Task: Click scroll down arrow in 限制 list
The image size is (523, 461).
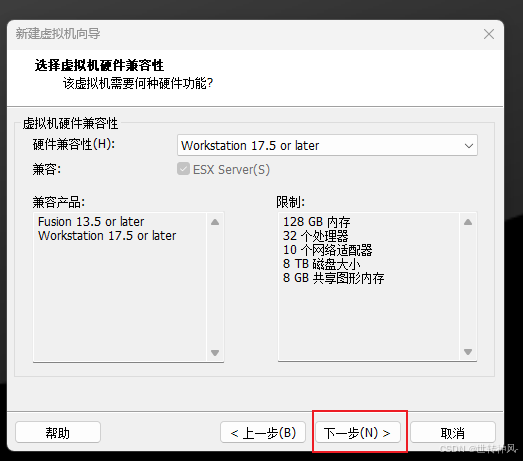Action: [x=468, y=352]
